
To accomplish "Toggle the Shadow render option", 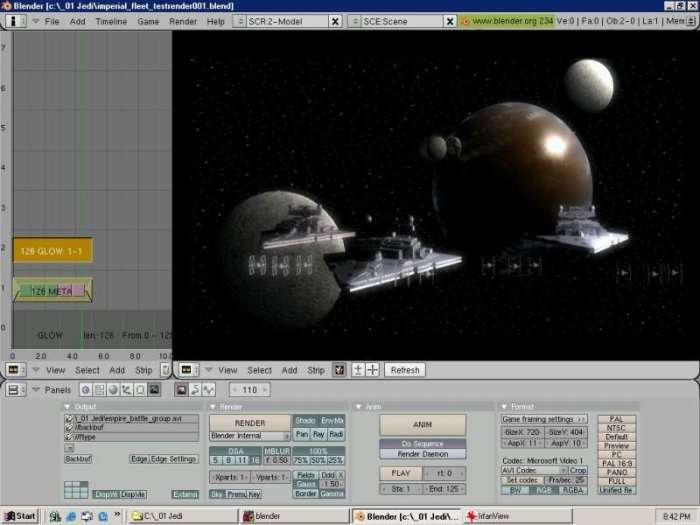I will [305, 421].
